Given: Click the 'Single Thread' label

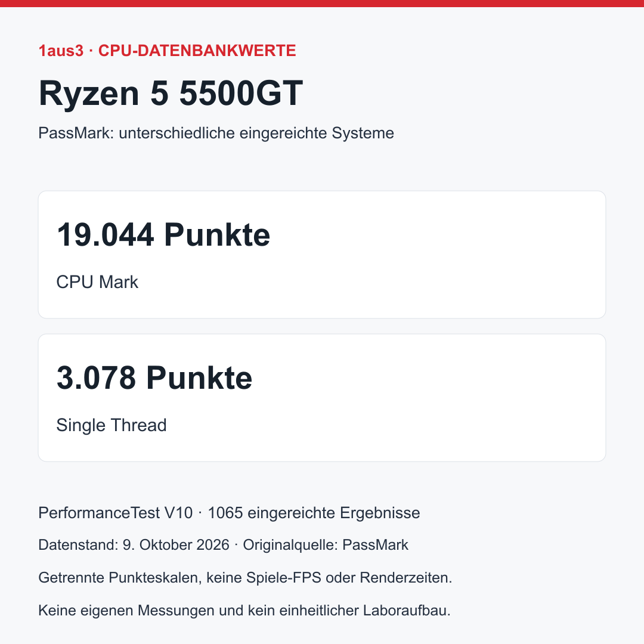Looking at the screenshot, I should (112, 425).
